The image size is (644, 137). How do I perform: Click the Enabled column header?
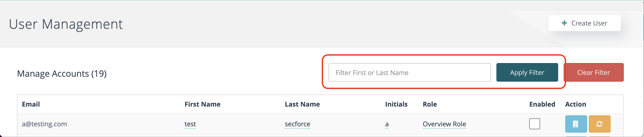(542, 104)
